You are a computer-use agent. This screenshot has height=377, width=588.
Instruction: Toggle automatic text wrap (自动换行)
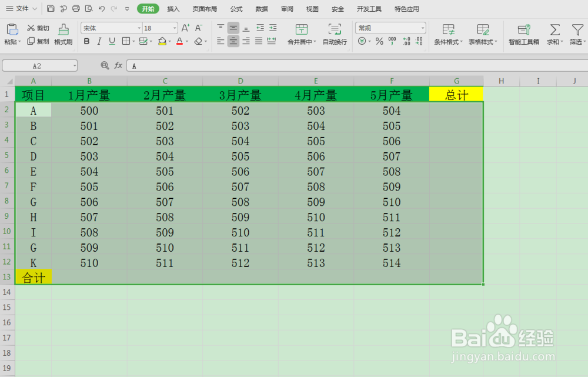pyautogui.click(x=335, y=34)
